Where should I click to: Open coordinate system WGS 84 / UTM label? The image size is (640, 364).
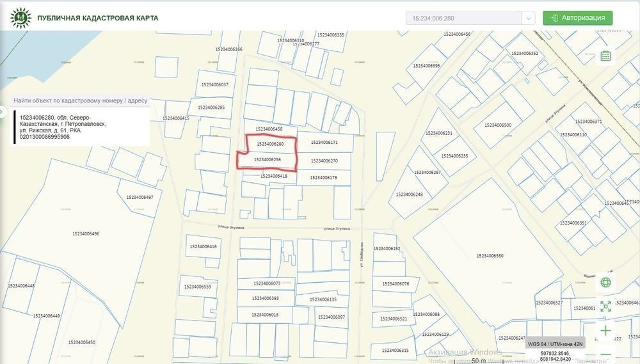tap(555, 344)
